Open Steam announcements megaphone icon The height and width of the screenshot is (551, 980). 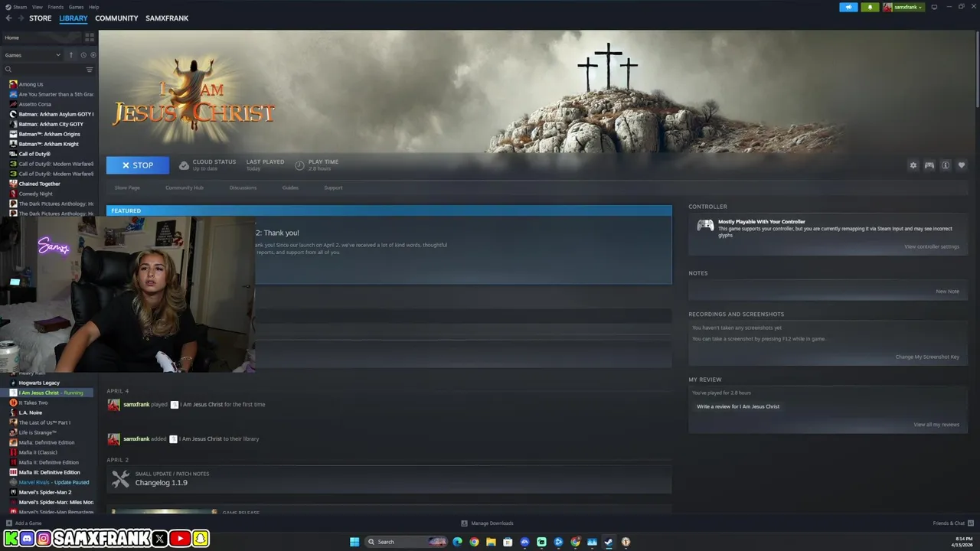(849, 7)
